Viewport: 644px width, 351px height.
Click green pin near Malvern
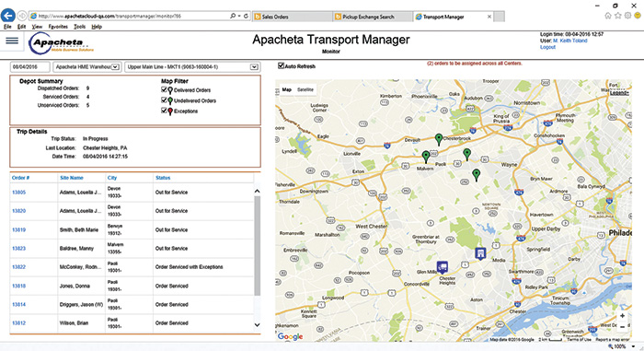point(426,157)
